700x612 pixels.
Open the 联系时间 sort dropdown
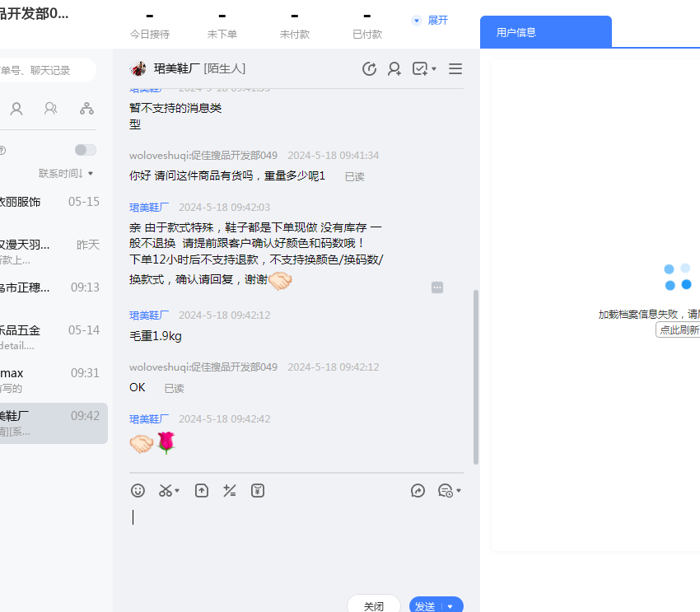66,173
